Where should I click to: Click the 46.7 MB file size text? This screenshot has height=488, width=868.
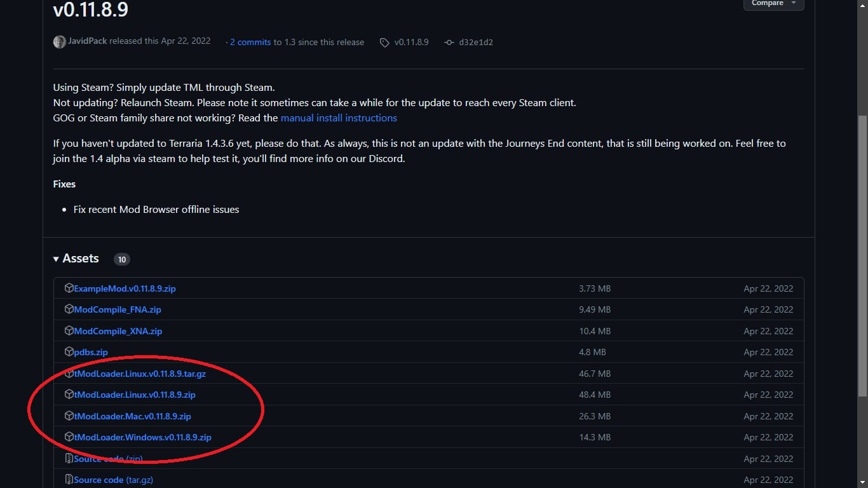tap(595, 374)
